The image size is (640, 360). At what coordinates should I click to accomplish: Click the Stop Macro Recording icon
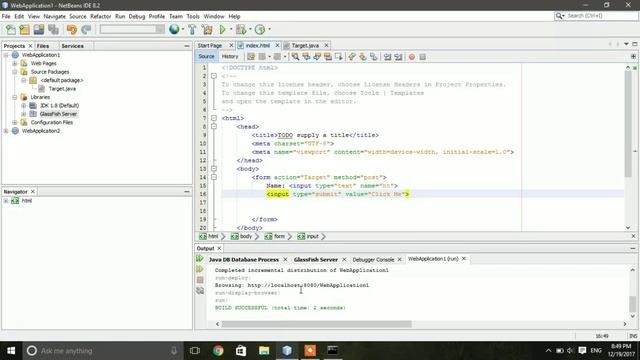click(422, 57)
